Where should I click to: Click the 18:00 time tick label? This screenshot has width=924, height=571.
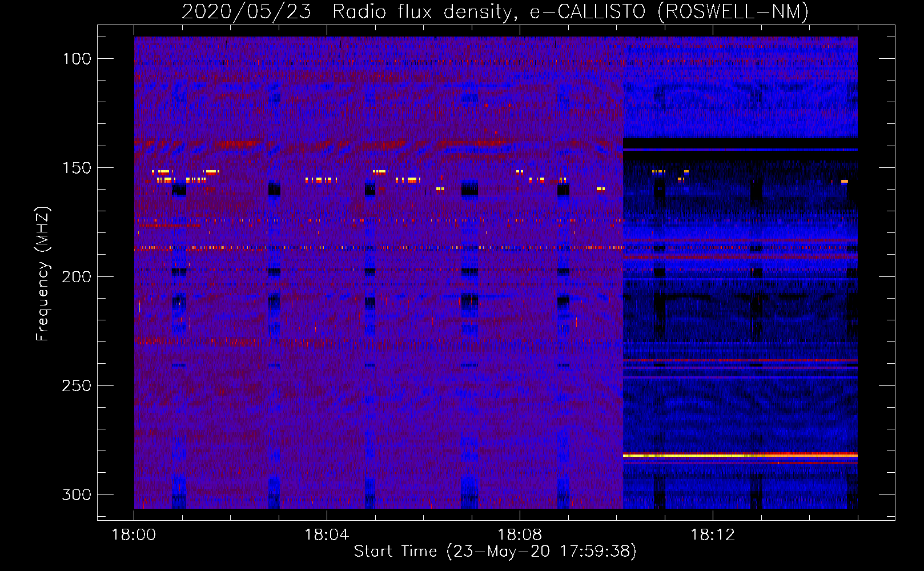click(134, 535)
